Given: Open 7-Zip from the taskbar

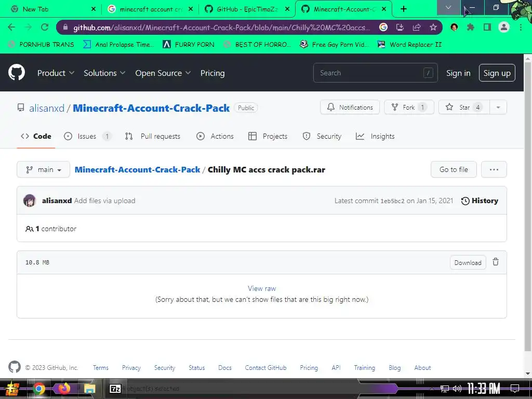Looking at the screenshot, I should (115, 389).
